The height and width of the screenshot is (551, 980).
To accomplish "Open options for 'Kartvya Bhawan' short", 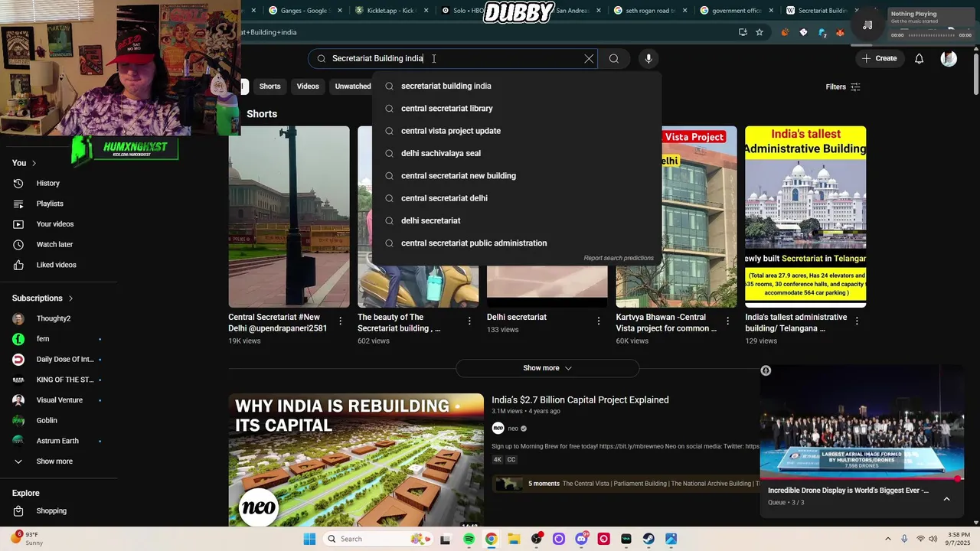I will 728,321.
